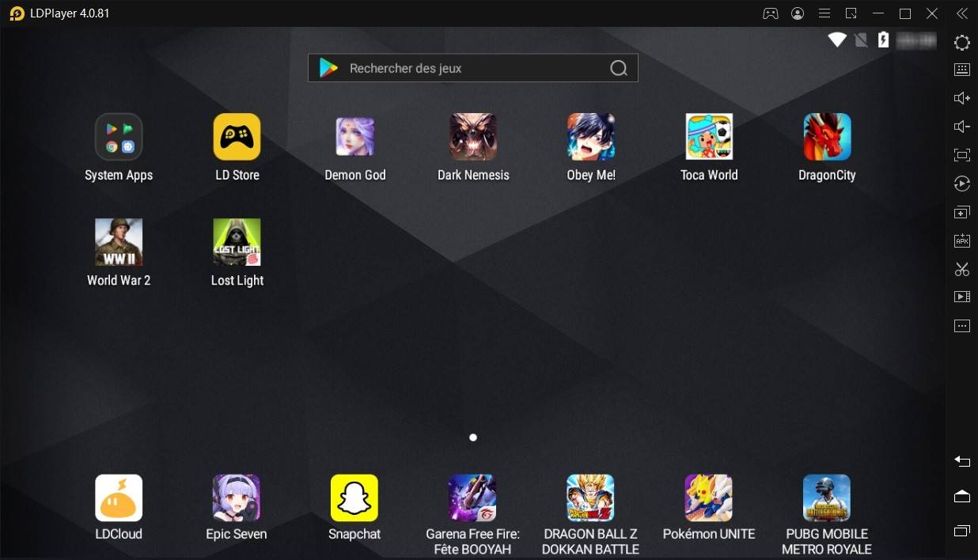The height and width of the screenshot is (560, 978).
Task: Take a screenshot with the scissors icon
Action: click(962, 269)
